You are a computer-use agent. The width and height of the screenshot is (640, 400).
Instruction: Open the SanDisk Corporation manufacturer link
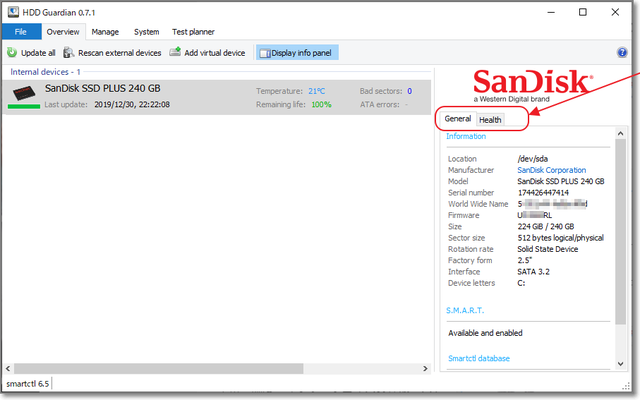551,170
